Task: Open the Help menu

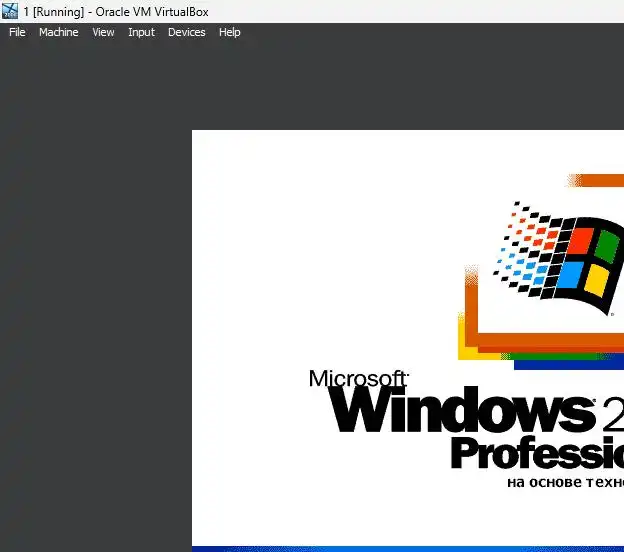Action: pyautogui.click(x=230, y=32)
